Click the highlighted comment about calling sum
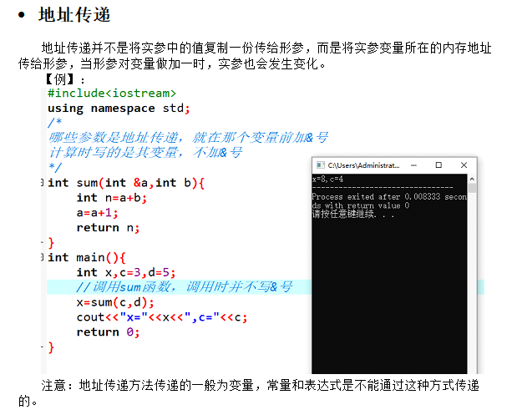 (x=184, y=287)
